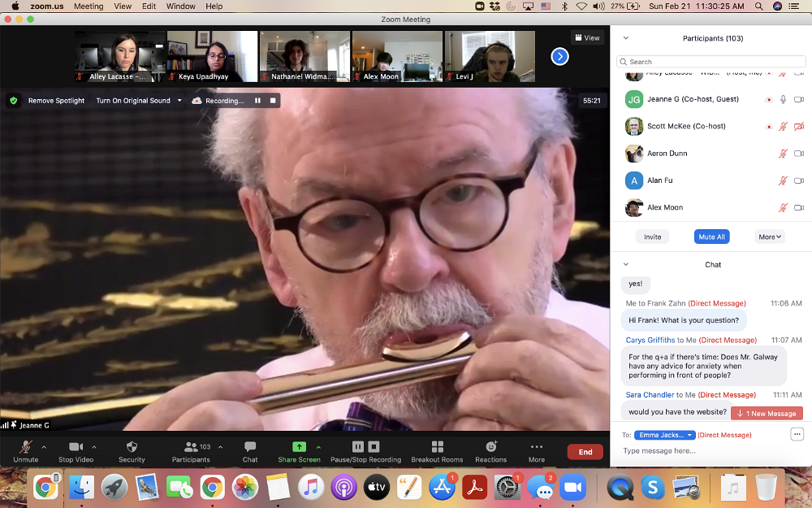The height and width of the screenshot is (508, 812).
Task: Pause recording using top overlay pause icon
Action: tap(257, 101)
